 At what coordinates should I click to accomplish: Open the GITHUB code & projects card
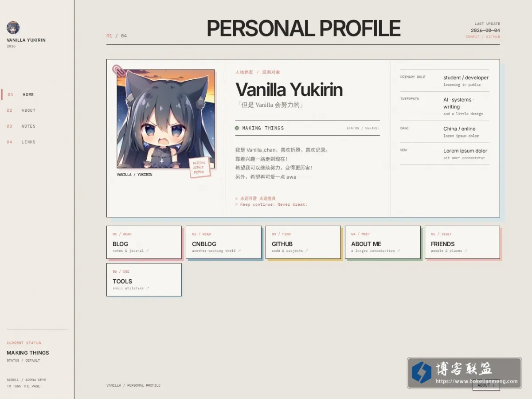tap(303, 242)
